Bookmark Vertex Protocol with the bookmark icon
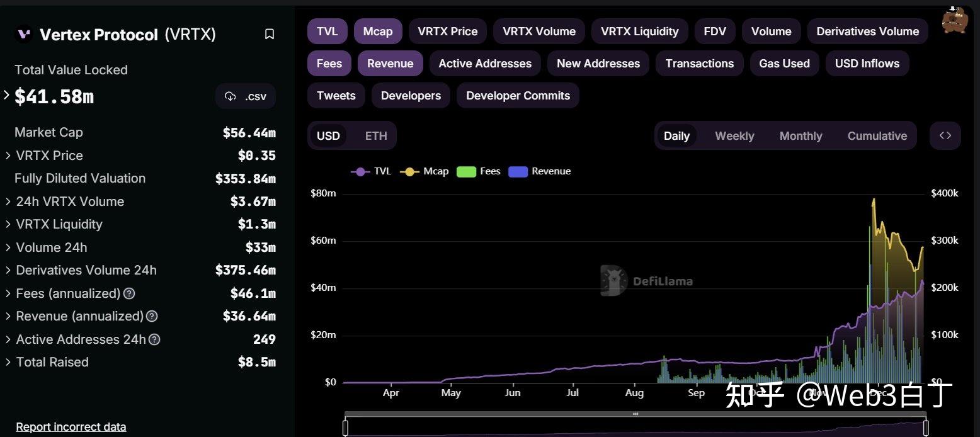The width and height of the screenshot is (980, 437). (270, 34)
